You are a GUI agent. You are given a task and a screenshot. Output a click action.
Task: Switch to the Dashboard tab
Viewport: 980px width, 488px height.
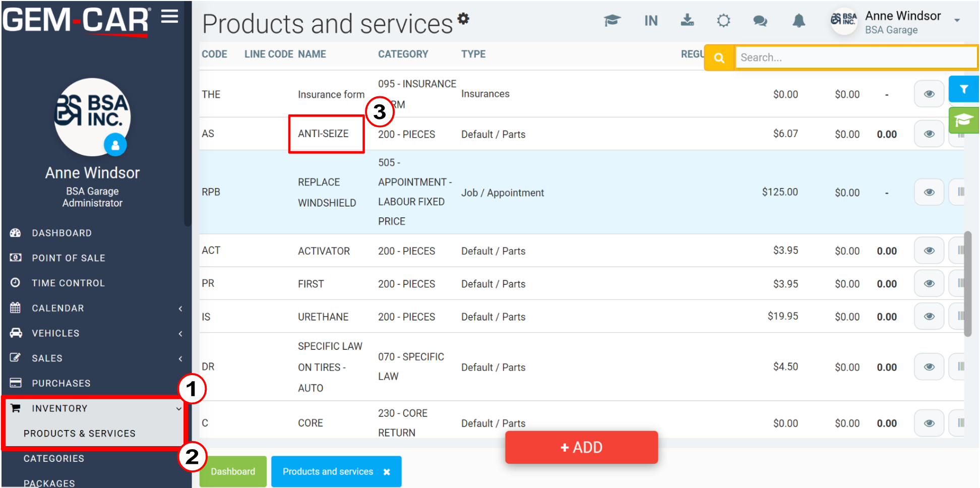coord(233,471)
